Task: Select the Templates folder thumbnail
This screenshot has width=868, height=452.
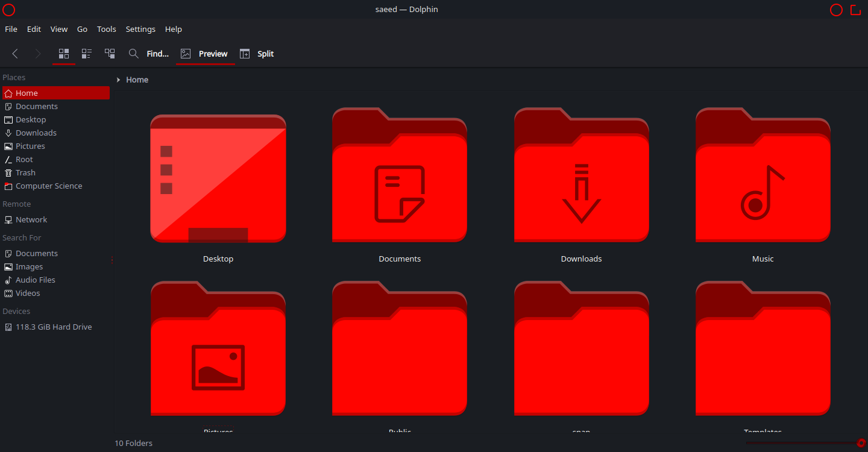Action: click(763, 348)
